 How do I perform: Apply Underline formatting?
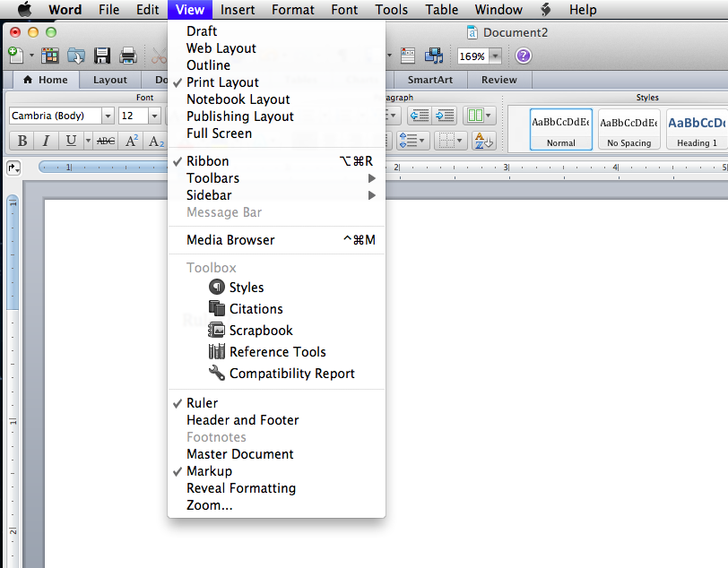pyautogui.click(x=71, y=141)
